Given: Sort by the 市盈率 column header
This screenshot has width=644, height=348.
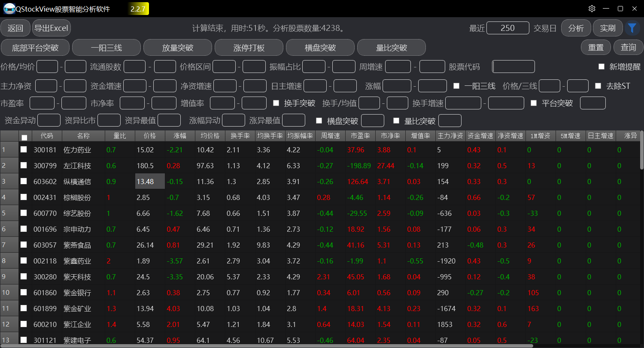Looking at the screenshot, I should click(360, 136).
